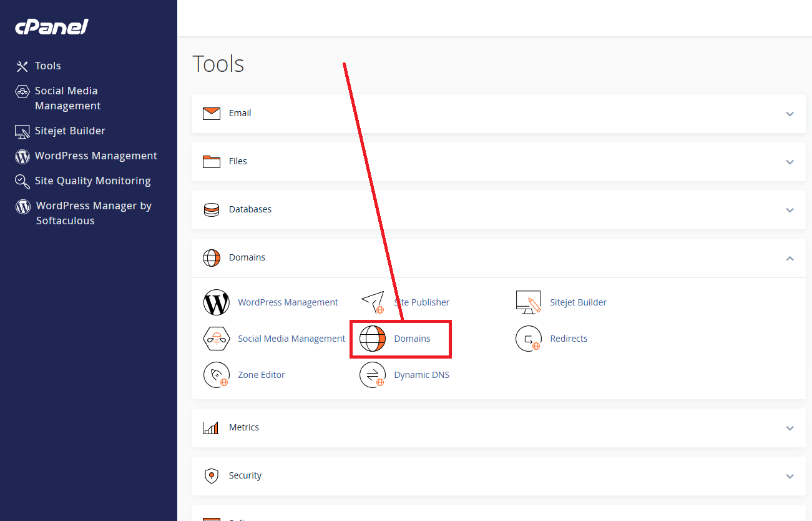Viewport: 812px width, 521px height.
Task: Open the Zone Editor link
Action: [262, 375]
